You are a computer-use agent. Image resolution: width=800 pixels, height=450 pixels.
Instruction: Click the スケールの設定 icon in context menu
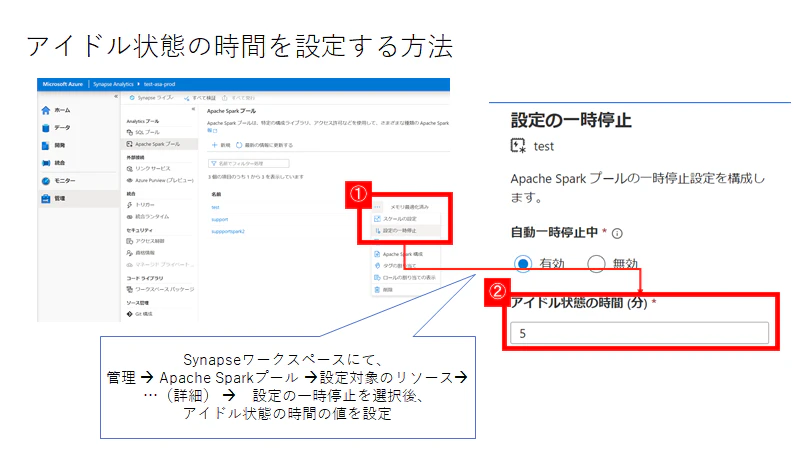point(378,219)
